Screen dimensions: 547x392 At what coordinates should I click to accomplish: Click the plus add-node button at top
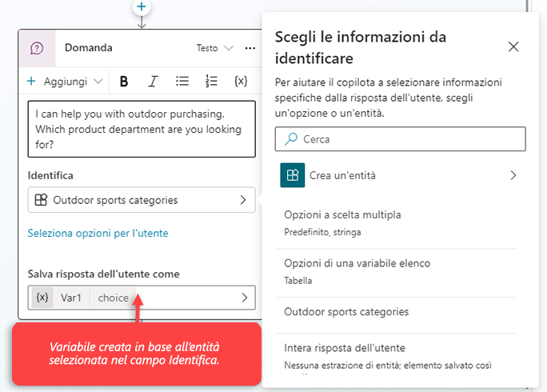pos(142,7)
